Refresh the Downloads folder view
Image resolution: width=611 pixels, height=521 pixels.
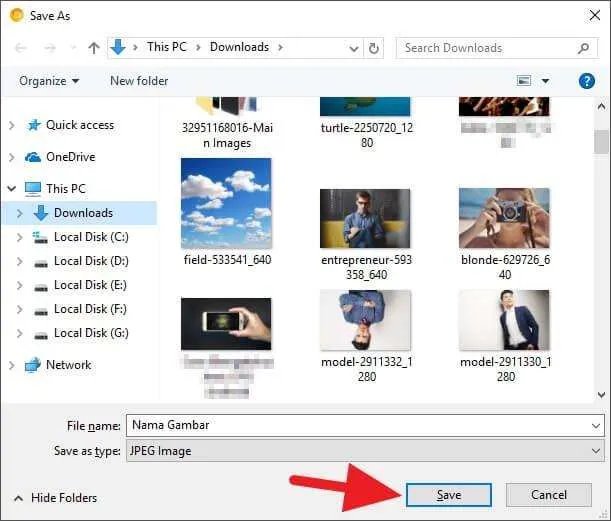coord(374,48)
